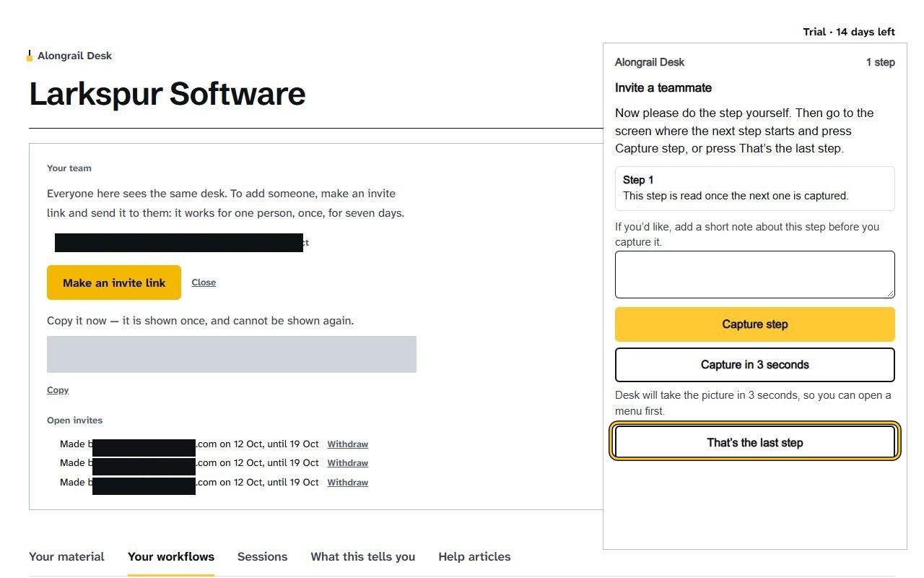Select the grey invite link box
Image resolution: width=924 pixels, height=578 pixels.
pos(232,354)
